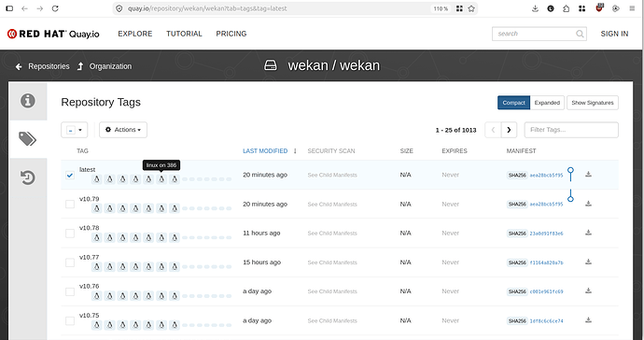
Task: Open manifest 1df8c6c6ce74 link
Action: 546,321
